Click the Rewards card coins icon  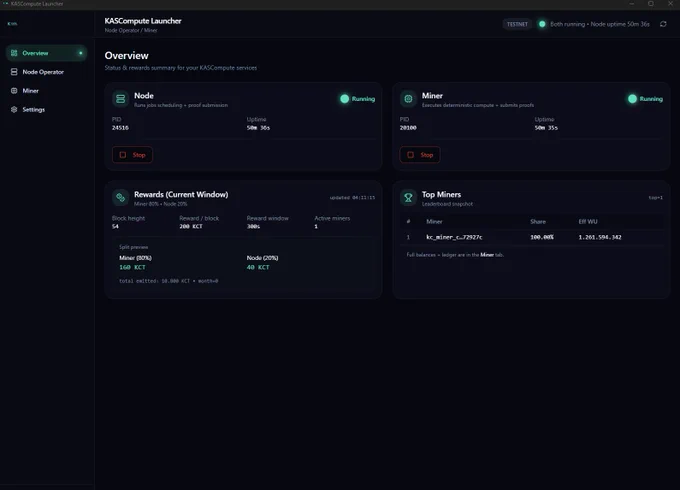pos(121,198)
